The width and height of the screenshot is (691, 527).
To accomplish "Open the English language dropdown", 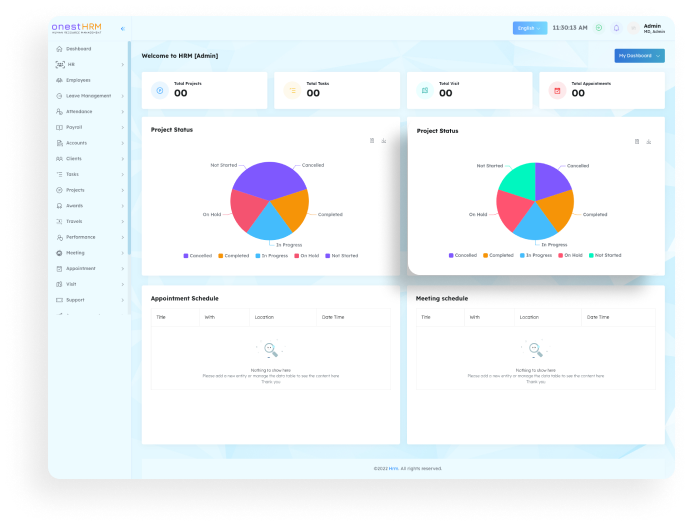I will [x=530, y=28].
